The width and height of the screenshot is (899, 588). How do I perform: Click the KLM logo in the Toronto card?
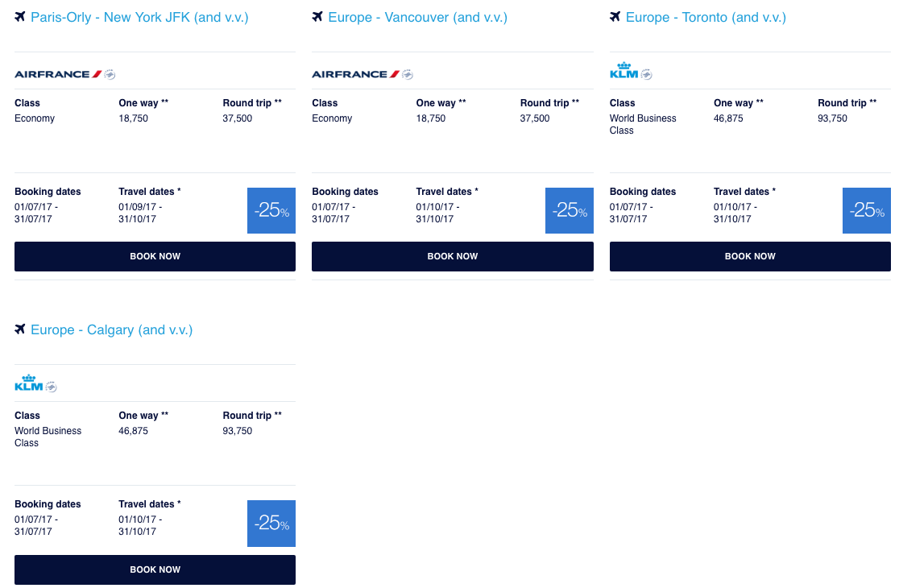[624, 72]
